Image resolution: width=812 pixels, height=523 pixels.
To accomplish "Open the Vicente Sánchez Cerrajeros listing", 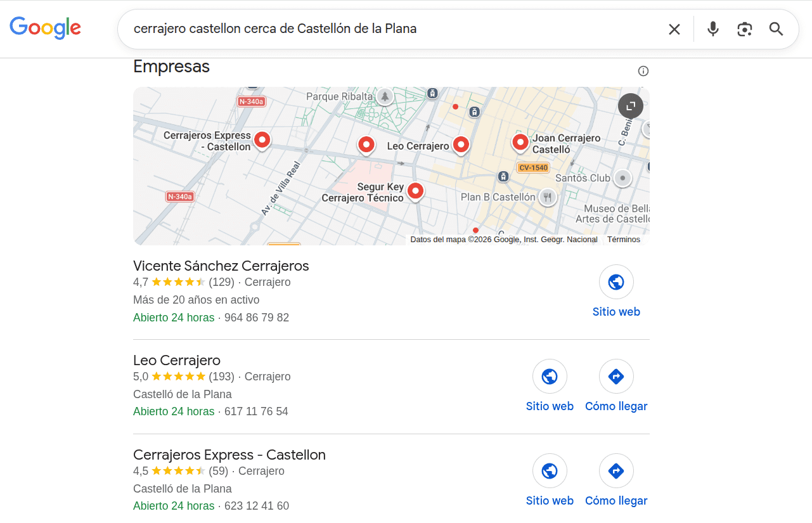I will 221,266.
